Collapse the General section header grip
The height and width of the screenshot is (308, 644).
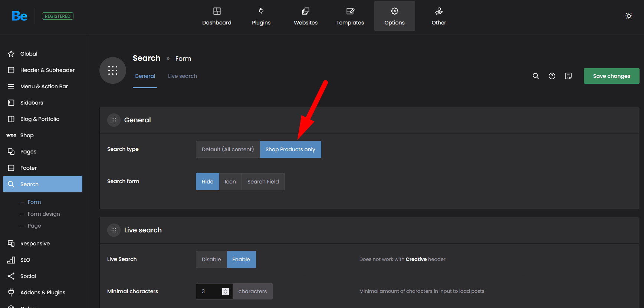pos(114,120)
